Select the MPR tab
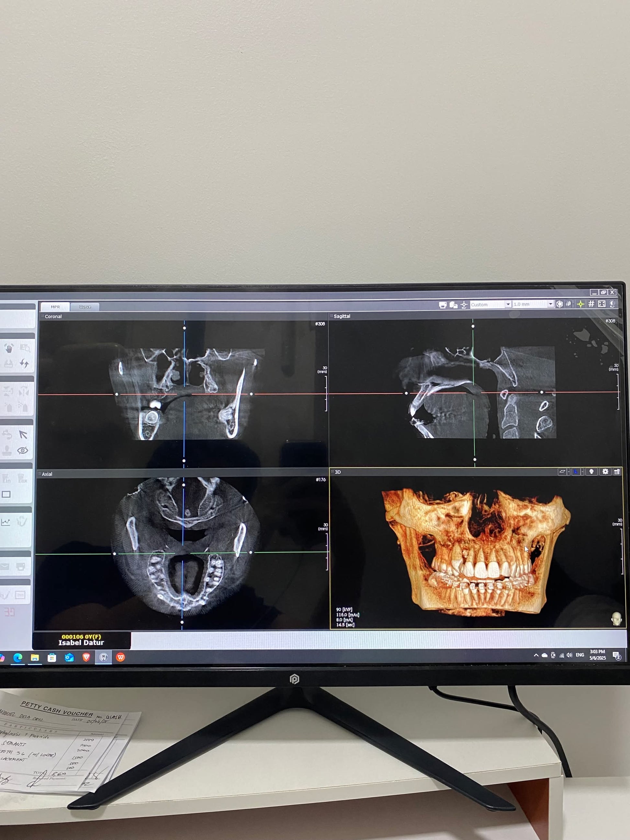This screenshot has height=840, width=630. coord(55,307)
